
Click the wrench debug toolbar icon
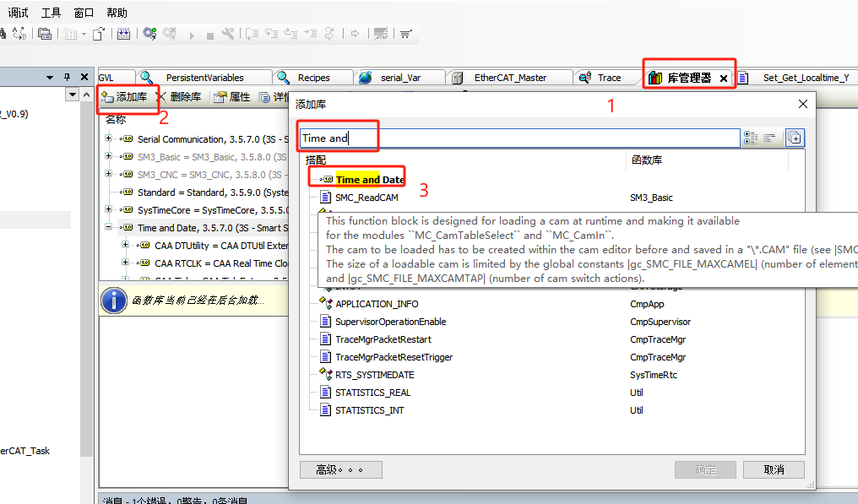228,34
